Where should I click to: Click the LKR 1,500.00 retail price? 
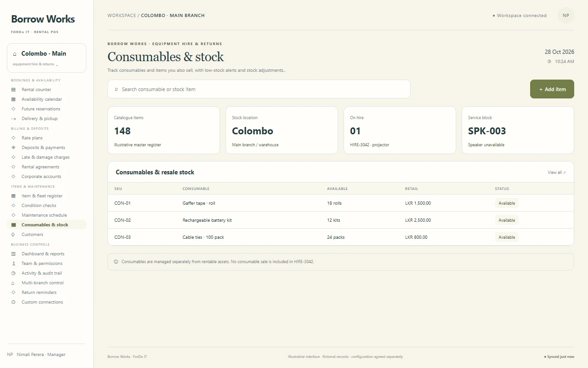418,203
